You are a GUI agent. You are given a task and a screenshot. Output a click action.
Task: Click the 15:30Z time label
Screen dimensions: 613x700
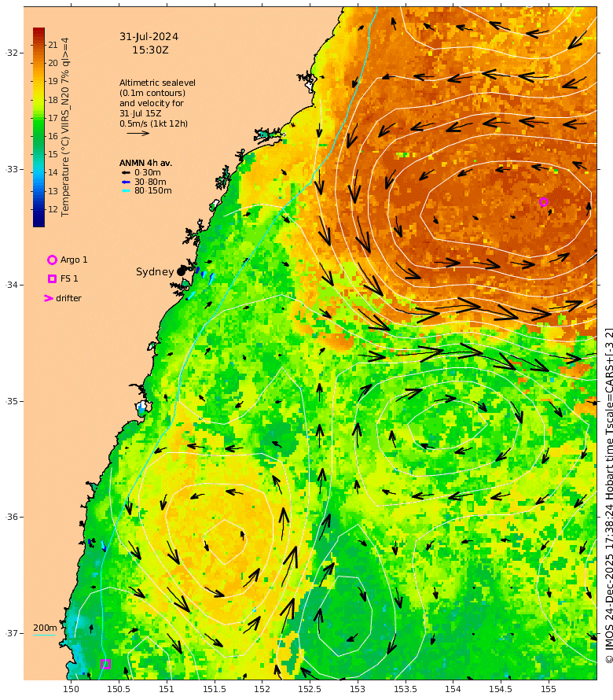pyautogui.click(x=150, y=50)
